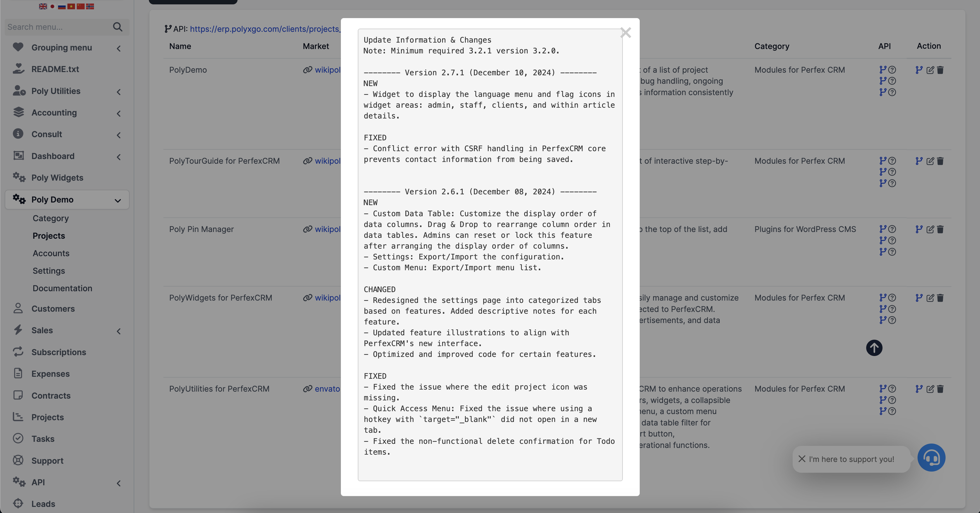Viewport: 980px width, 513px height.
Task: Open Accounts under Poly Demo
Action: 51,253
